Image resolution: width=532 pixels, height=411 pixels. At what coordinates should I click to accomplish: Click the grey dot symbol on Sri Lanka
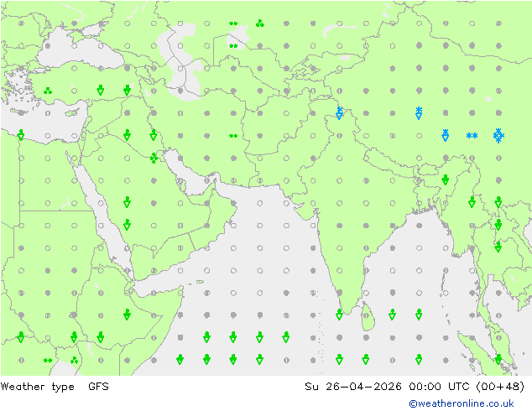[366, 315]
